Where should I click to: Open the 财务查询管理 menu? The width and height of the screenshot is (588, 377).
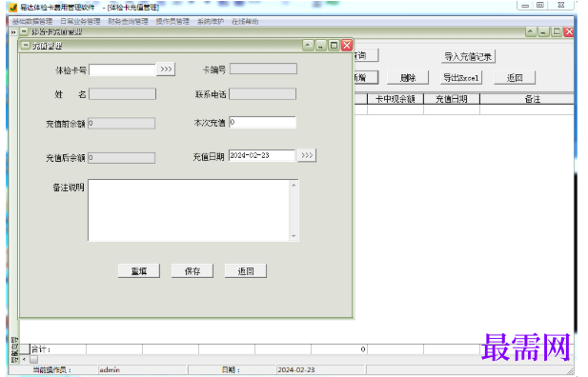click(129, 21)
